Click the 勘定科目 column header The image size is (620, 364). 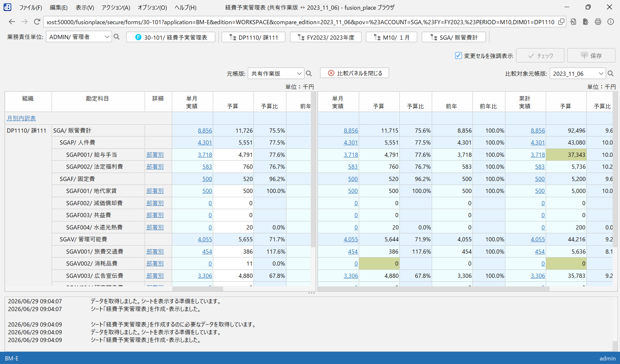(98, 102)
